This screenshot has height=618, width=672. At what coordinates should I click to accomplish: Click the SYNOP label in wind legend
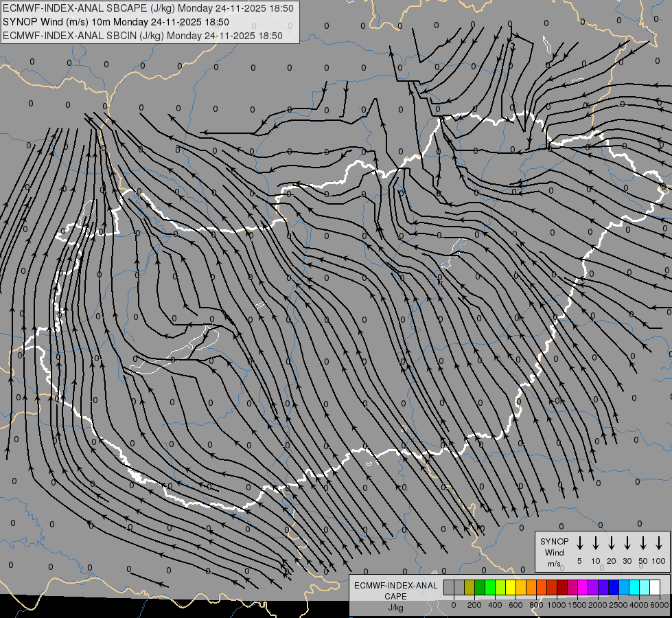[x=554, y=542]
